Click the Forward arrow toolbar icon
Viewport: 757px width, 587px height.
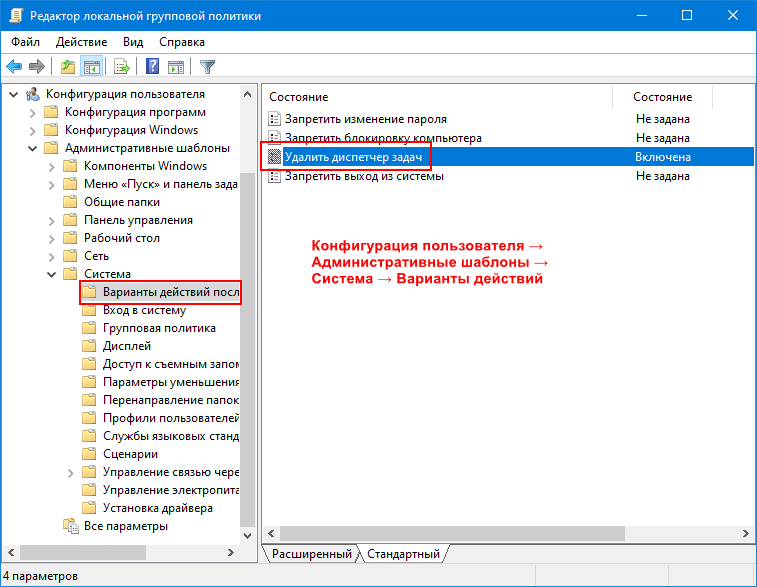(37, 67)
